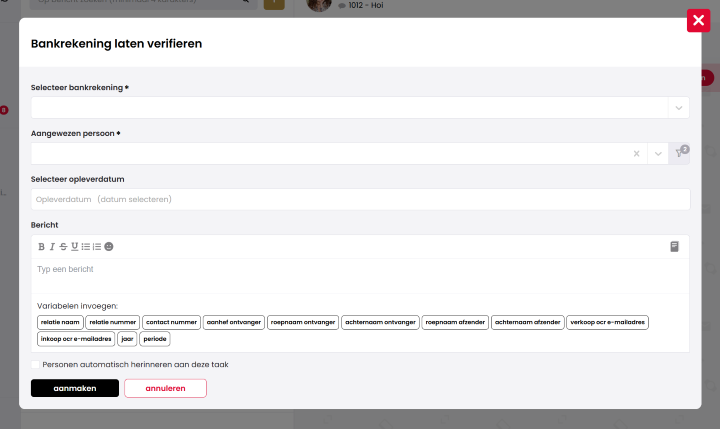Insert the achternaam ontvanger variable

click(380, 322)
